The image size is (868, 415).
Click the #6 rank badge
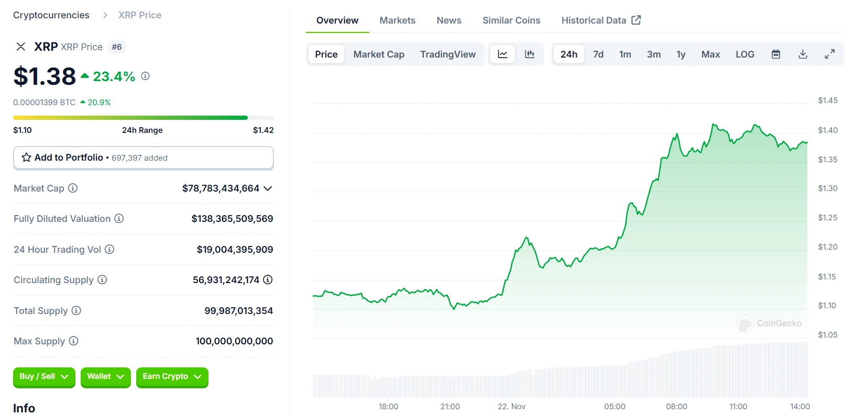tap(117, 47)
